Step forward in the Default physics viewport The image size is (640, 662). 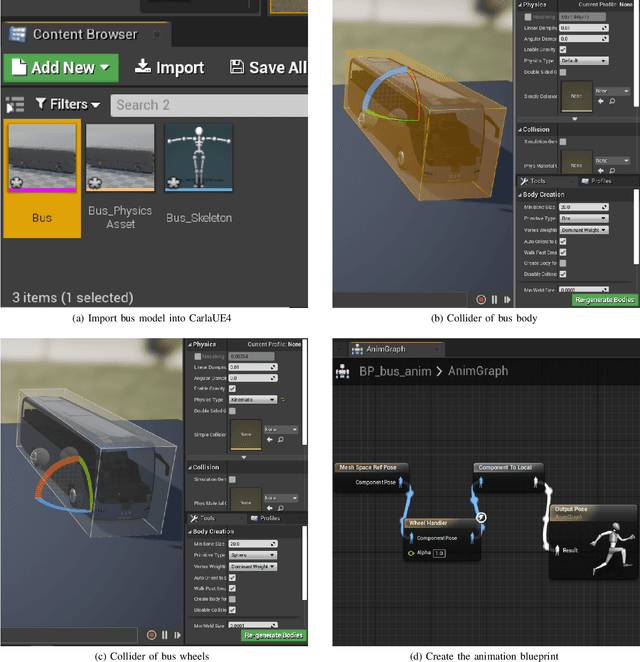(x=507, y=299)
